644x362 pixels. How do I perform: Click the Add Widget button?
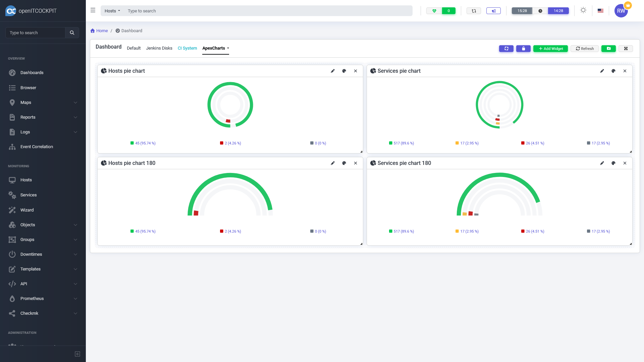tap(550, 49)
